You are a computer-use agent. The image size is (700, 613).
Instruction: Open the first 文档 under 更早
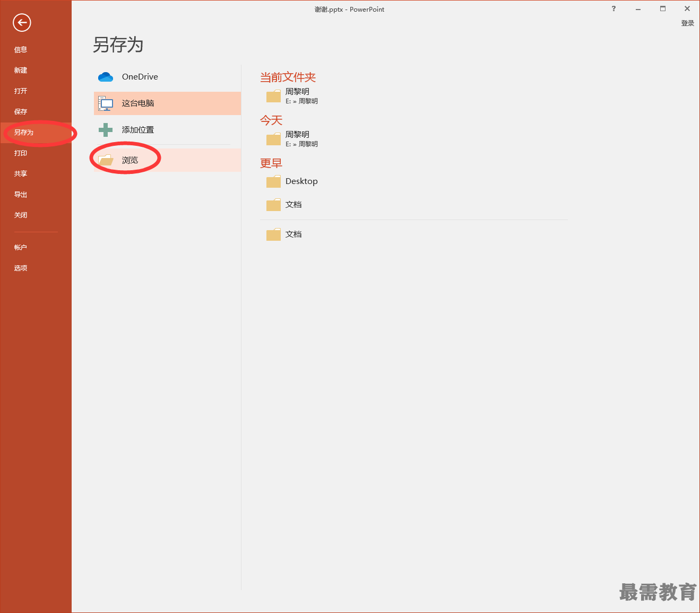tap(293, 205)
